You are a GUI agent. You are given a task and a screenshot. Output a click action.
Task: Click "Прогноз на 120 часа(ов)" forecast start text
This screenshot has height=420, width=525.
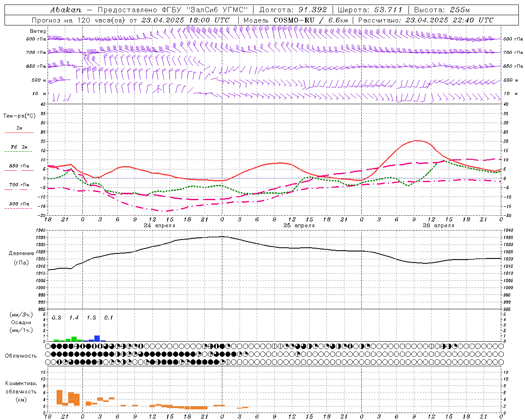[x=79, y=20]
